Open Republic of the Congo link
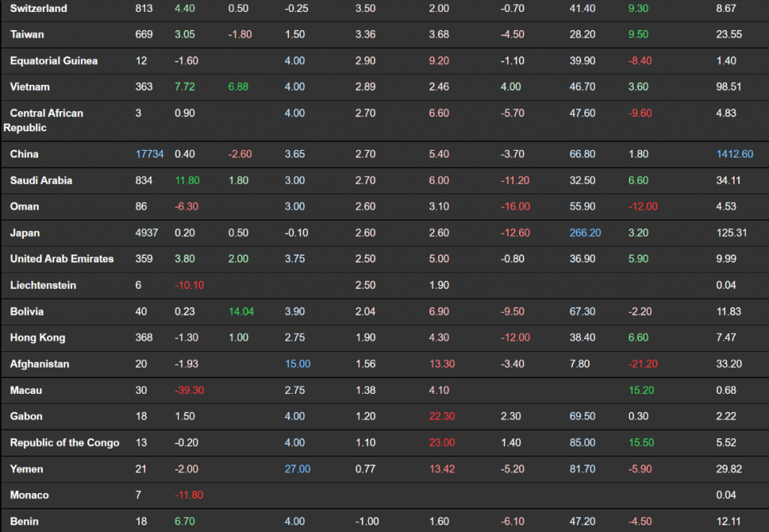The image size is (769, 532). [x=65, y=443]
